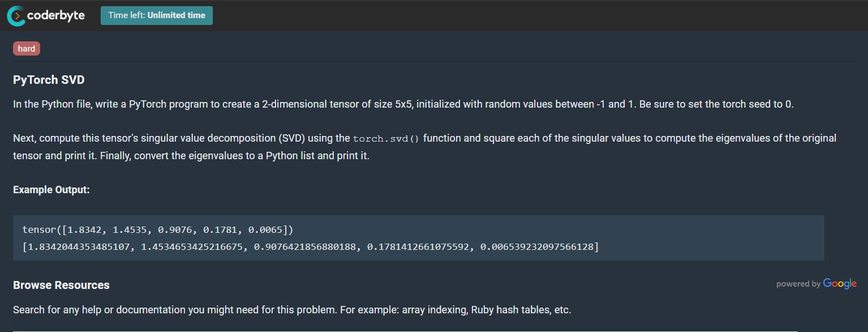868x332 pixels.
Task: Click the red 'hard' difficulty badge
Action: (x=26, y=48)
